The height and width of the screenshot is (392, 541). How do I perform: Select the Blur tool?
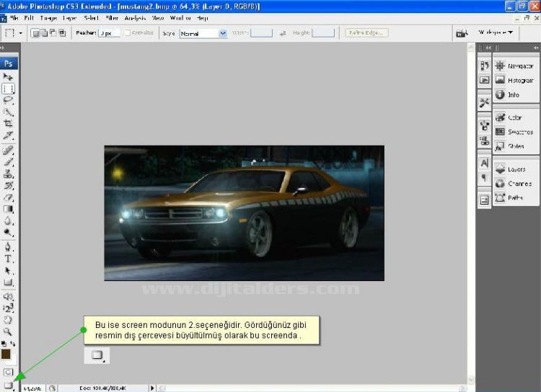[x=8, y=220]
